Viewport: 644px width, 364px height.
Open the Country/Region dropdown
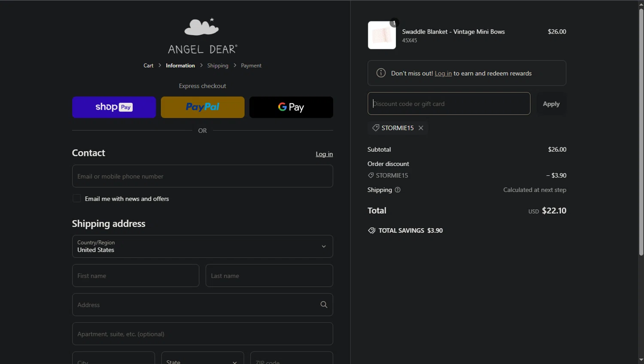(202, 246)
